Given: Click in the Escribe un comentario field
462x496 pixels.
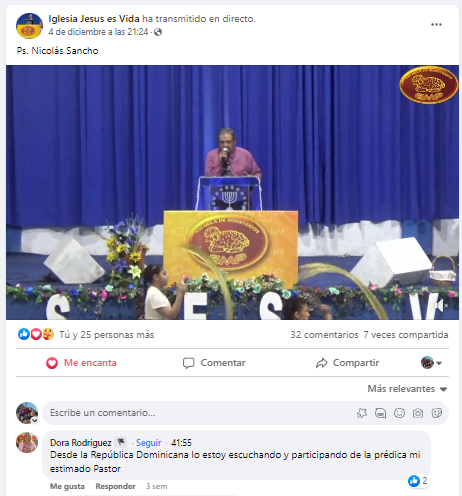Looking at the screenshot, I should pyautogui.click(x=200, y=413).
